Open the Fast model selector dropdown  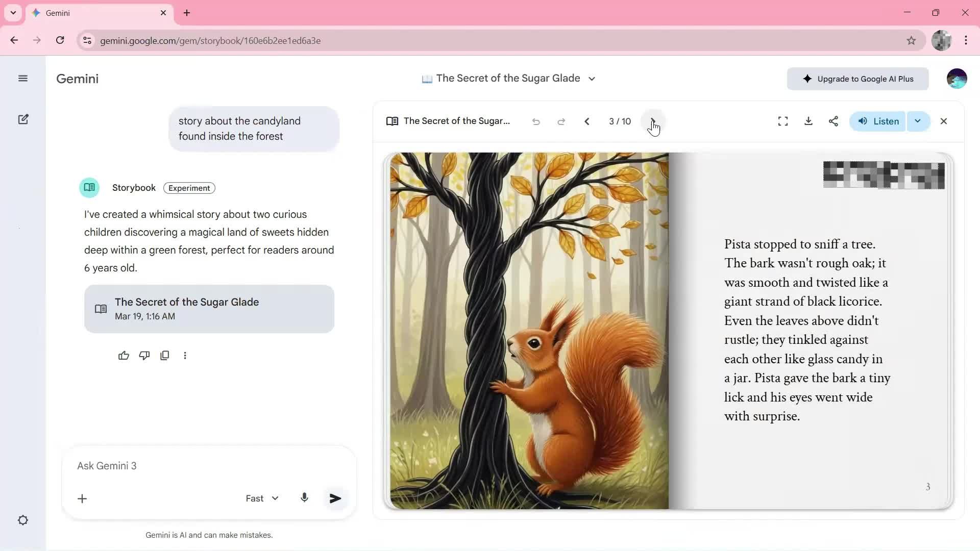[x=262, y=498]
